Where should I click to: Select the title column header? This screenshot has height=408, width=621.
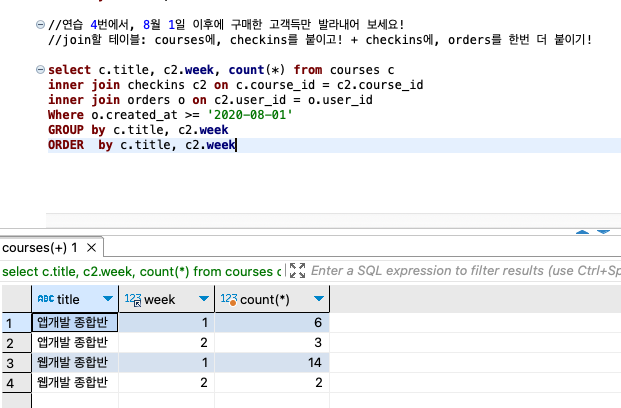(x=75, y=299)
